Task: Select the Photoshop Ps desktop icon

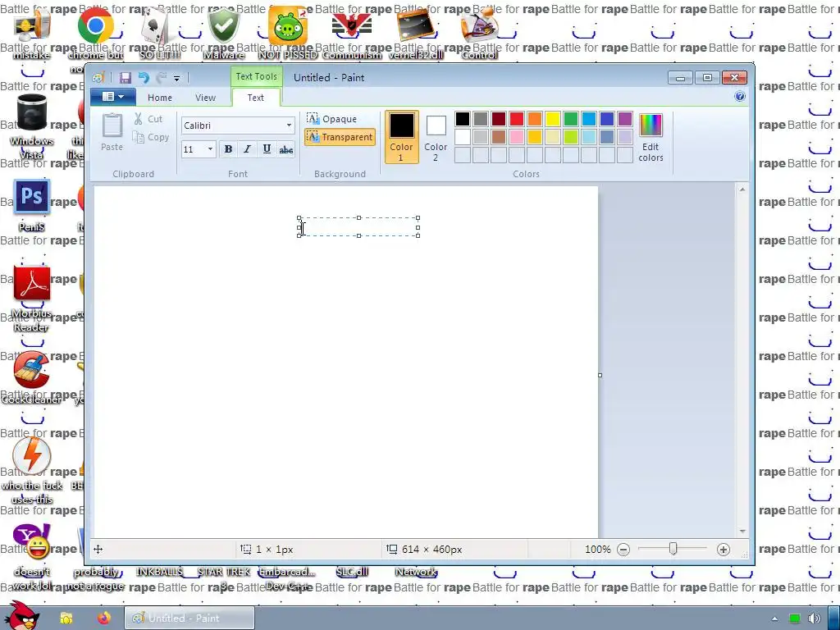Action: 32,198
